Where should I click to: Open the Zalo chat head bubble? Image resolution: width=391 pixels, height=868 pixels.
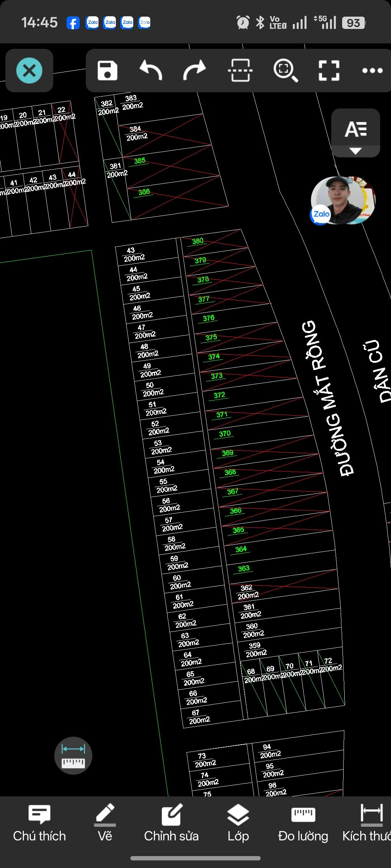coord(342,200)
